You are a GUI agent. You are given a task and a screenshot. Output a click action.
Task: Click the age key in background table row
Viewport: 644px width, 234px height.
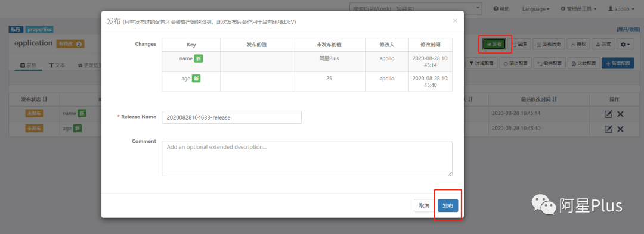(67, 128)
